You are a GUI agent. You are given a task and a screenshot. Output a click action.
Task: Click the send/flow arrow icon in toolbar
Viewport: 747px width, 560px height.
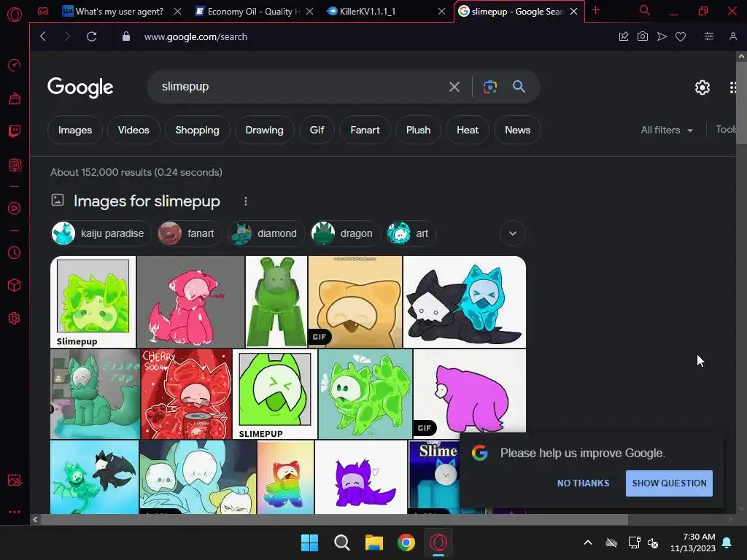coord(662,36)
